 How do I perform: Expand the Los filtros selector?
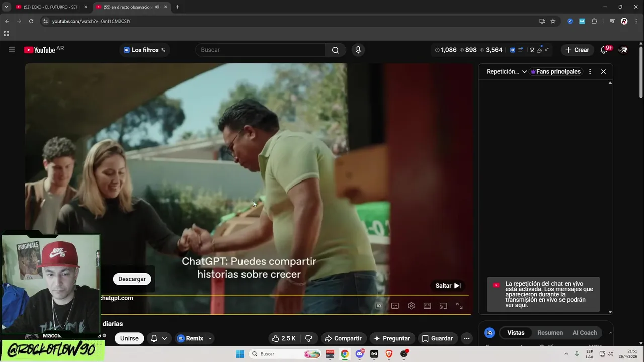[x=144, y=50]
